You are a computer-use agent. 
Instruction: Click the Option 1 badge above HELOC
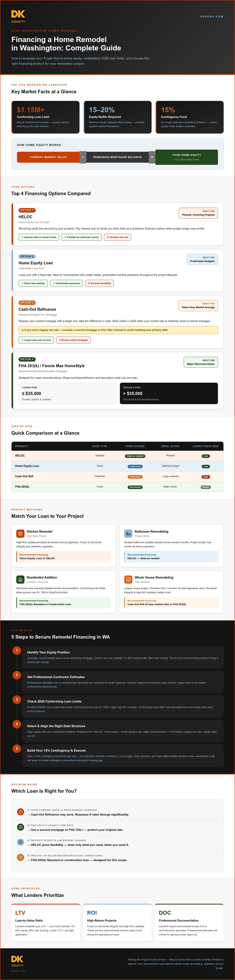[x=27, y=210]
